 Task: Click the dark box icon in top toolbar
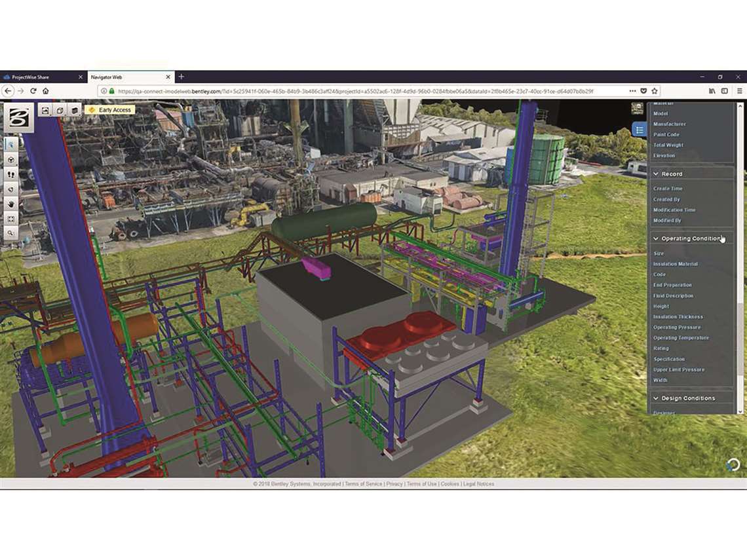(75, 111)
